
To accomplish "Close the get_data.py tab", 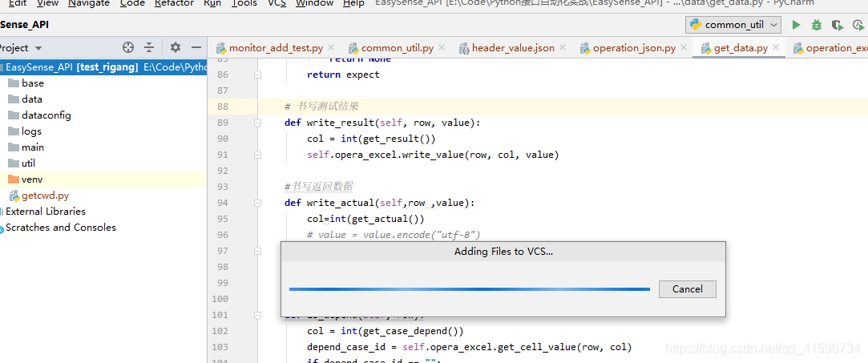I will 776,47.
